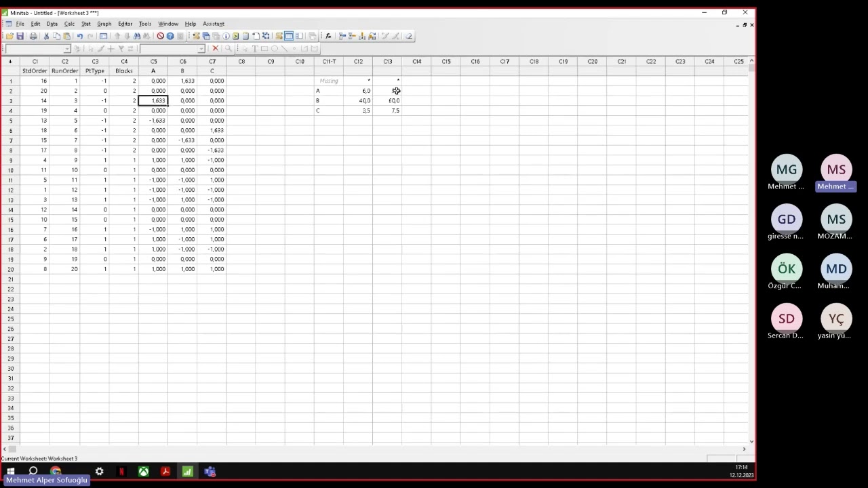Open the Assistant menu

coord(213,24)
